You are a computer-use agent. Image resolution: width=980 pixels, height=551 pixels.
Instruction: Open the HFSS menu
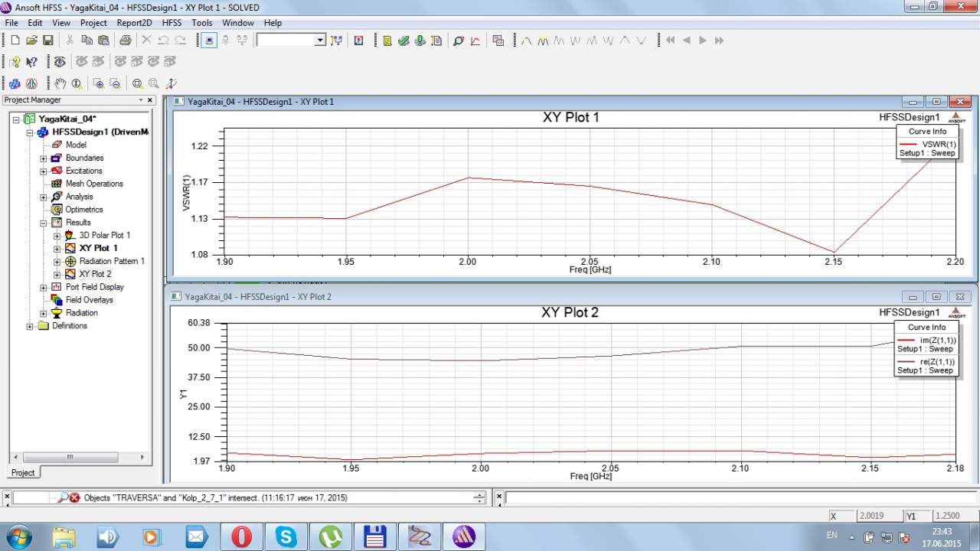171,23
